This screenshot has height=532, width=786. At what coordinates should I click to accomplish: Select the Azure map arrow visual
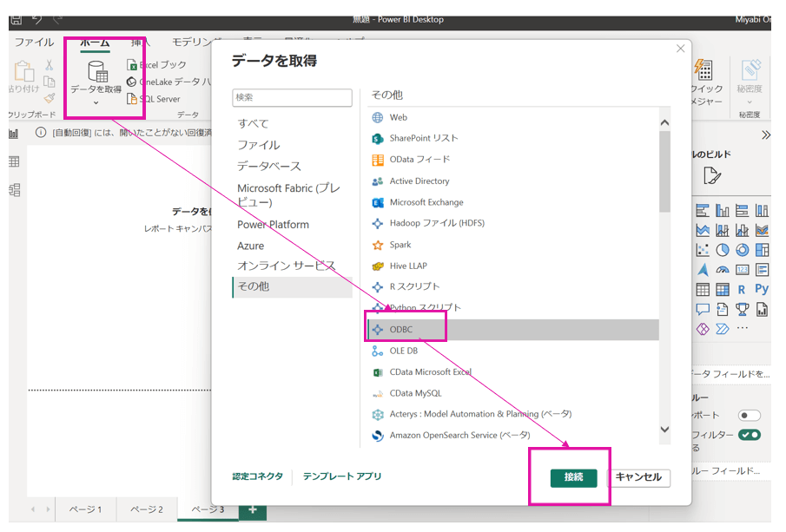click(703, 270)
